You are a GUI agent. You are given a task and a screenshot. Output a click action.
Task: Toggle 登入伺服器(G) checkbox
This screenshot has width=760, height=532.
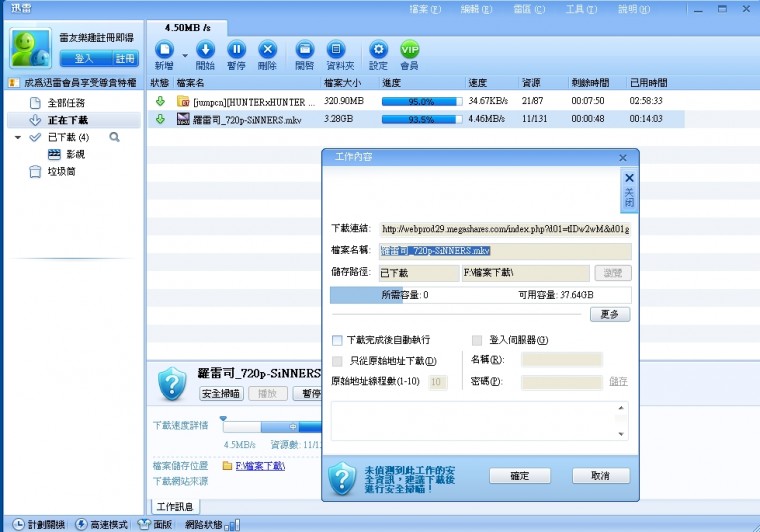point(477,340)
